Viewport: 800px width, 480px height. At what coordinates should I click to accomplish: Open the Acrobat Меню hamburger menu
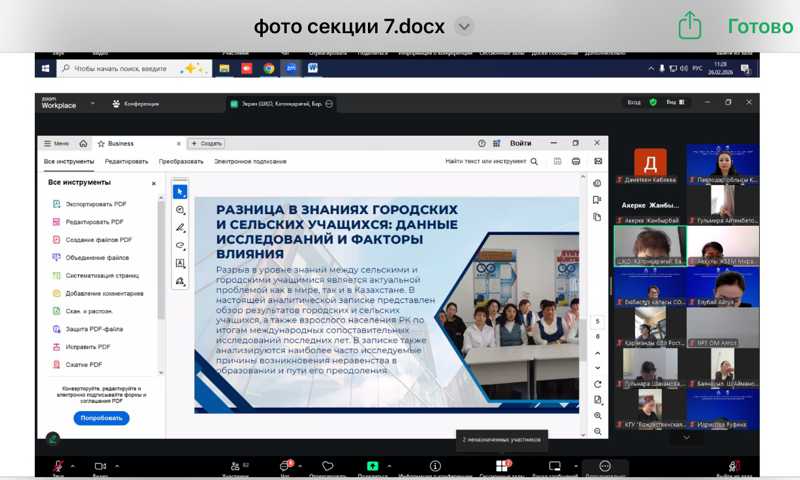click(56, 144)
